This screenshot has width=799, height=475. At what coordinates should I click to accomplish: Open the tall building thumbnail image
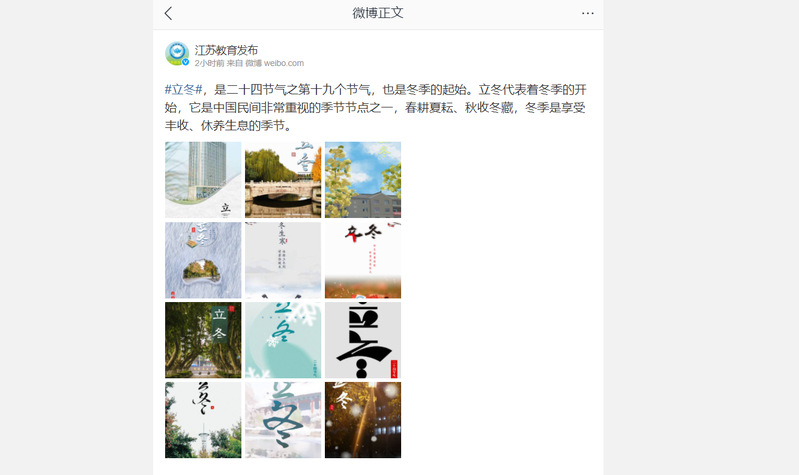(x=203, y=180)
